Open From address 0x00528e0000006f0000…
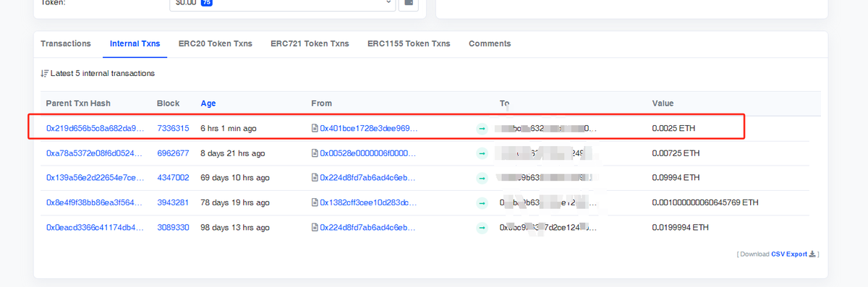The image size is (868, 287). 369,153
